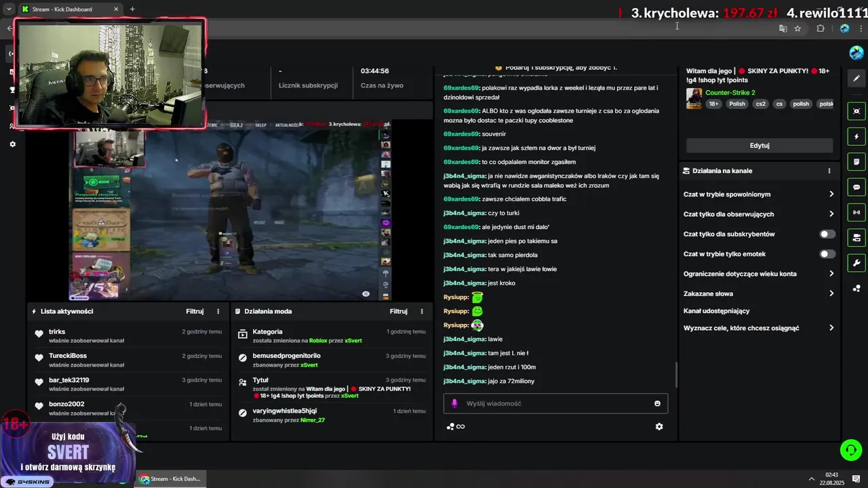Click xSvert link in Kategoria mod entry
Screen dimensions: 868x488
tap(353, 340)
